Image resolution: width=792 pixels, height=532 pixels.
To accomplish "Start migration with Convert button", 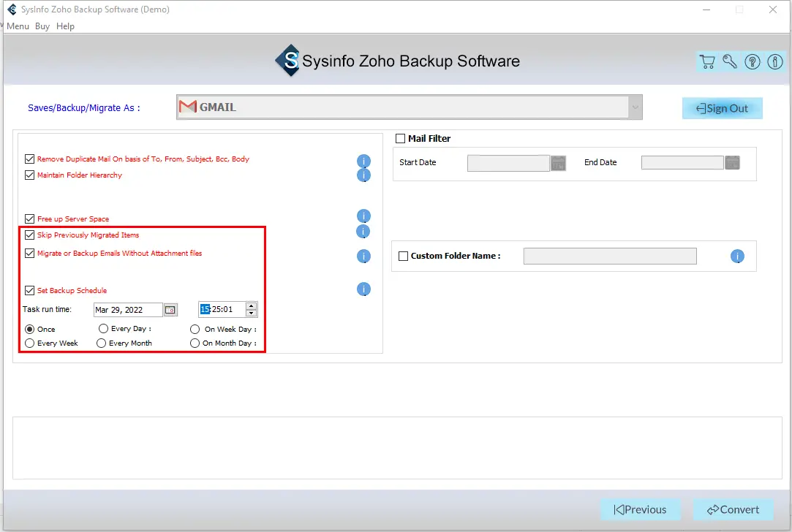I will (x=733, y=510).
